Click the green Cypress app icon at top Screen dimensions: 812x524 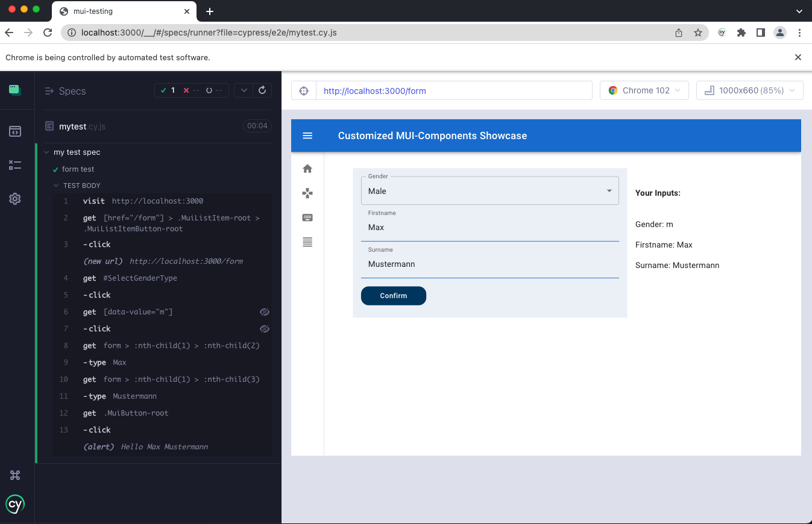[15, 90]
